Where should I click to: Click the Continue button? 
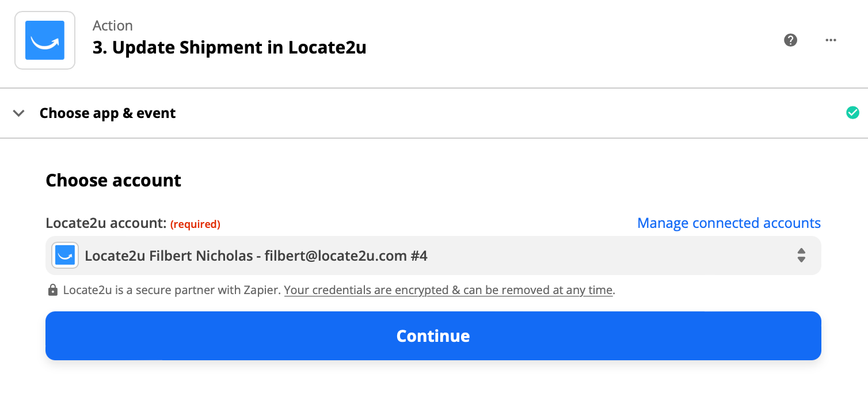pyautogui.click(x=433, y=336)
